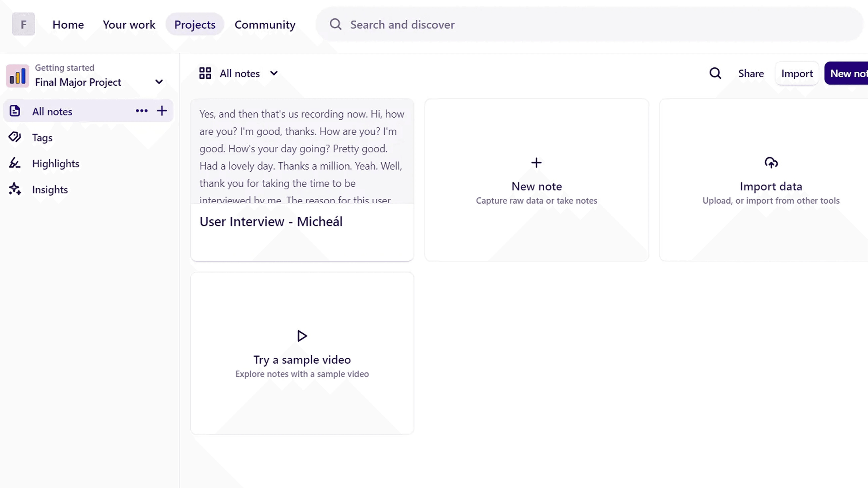
Task: Open Insights in the sidebar
Action: (50, 190)
